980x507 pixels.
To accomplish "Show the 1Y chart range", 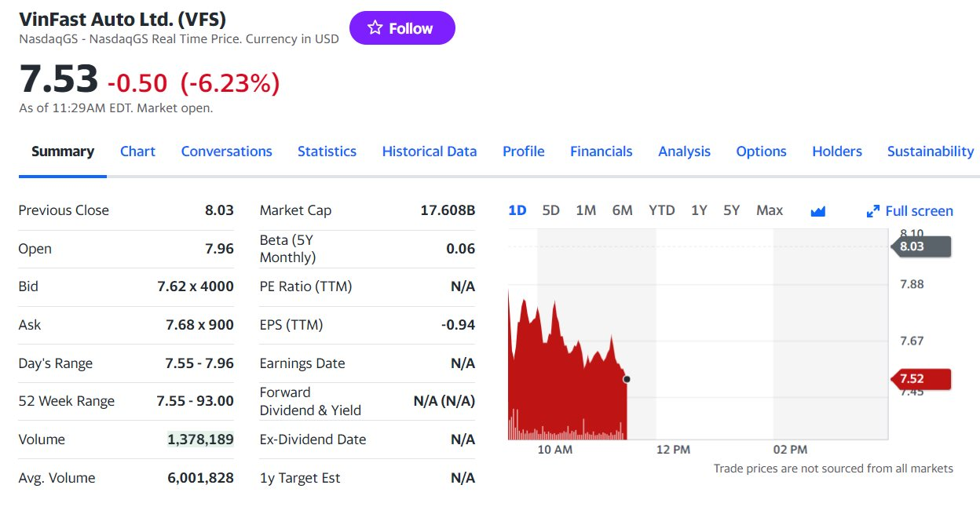I will click(x=699, y=210).
